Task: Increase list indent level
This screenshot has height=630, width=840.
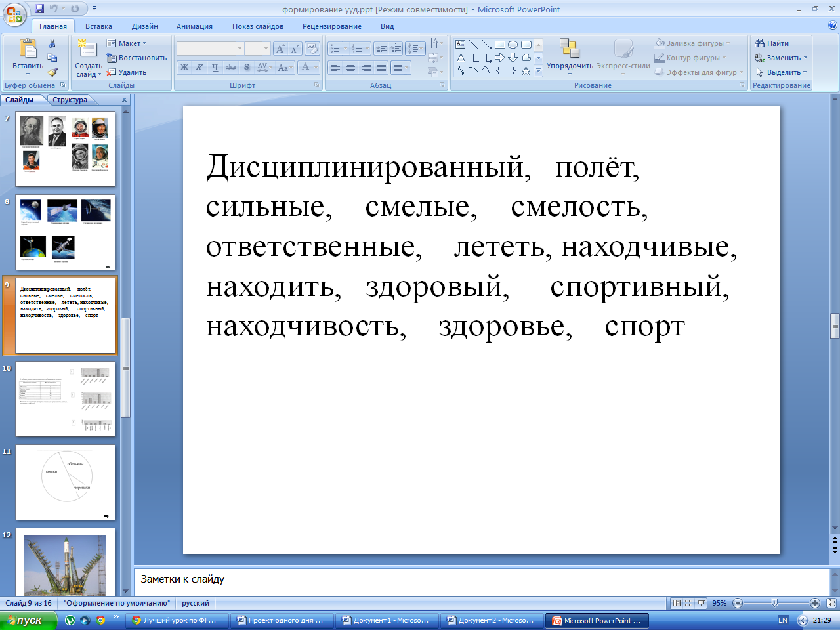Action: click(396, 49)
